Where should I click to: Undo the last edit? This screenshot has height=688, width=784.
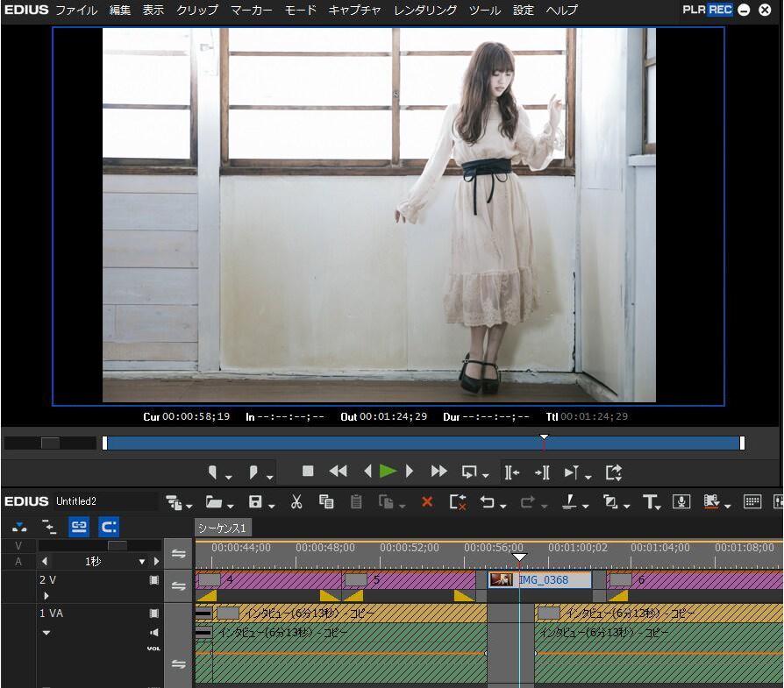(487, 501)
